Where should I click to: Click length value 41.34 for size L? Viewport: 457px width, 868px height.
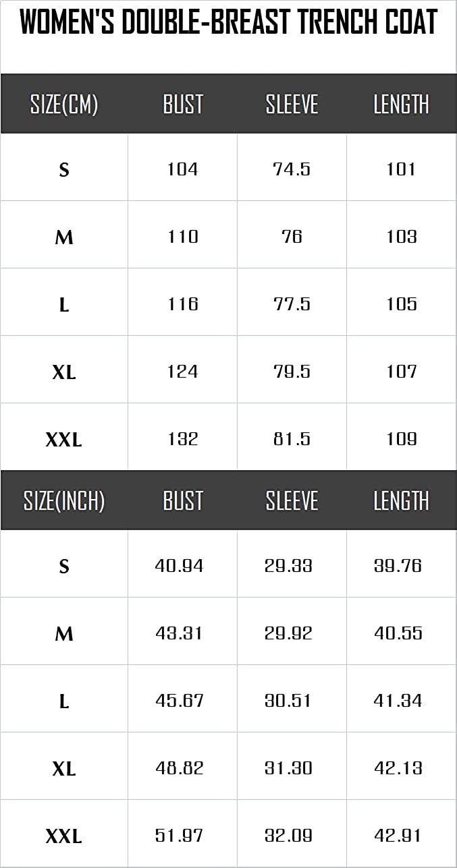point(398,701)
